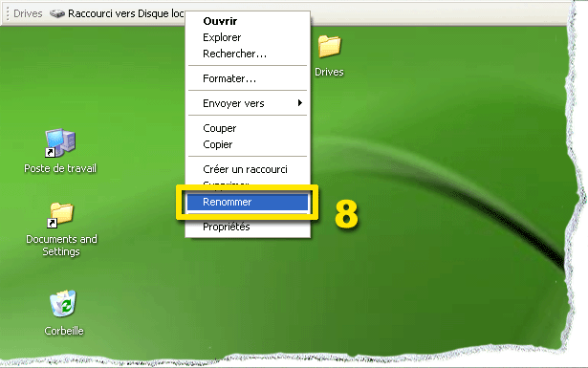Click Raccourci vers Disque local toolbar item

pos(117,14)
